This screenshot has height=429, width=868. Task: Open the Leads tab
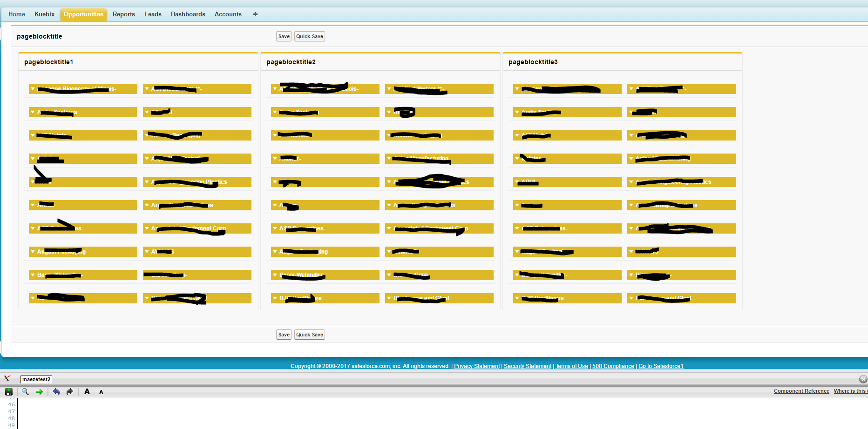153,14
